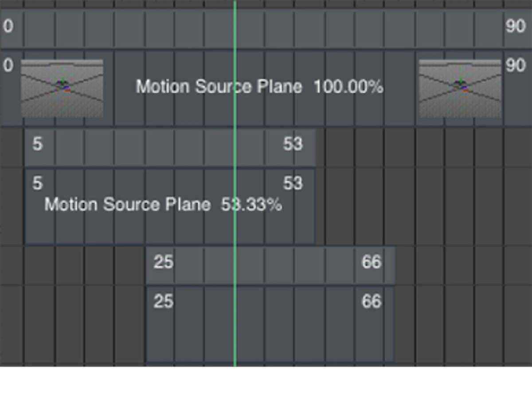This screenshot has width=532, height=412.
Task: Click the green playhead line
Action: tap(235, 186)
